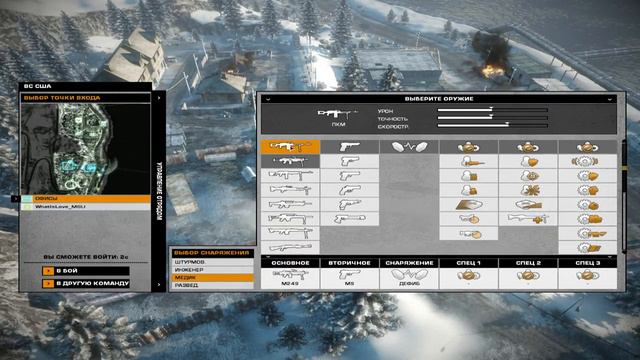
Task: Select the orange-highlighted PKM machine gun cell
Action: (290, 147)
